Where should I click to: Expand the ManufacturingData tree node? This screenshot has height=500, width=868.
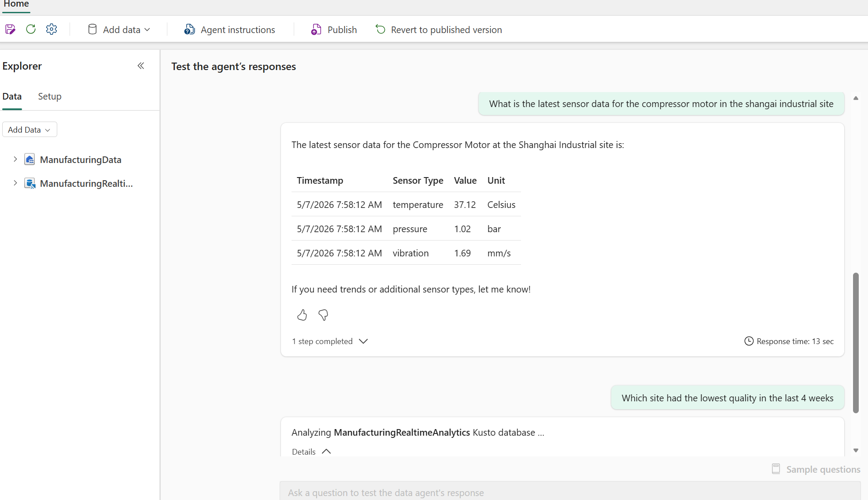click(15, 159)
